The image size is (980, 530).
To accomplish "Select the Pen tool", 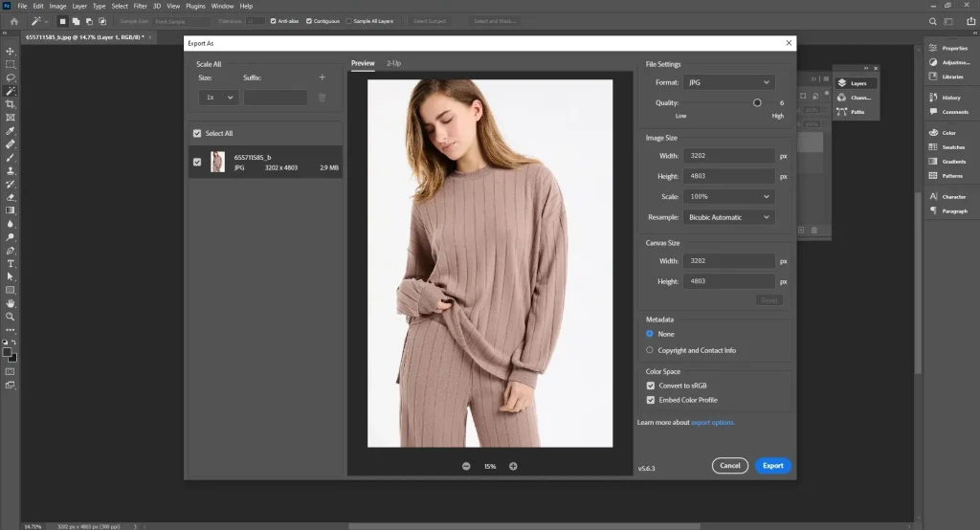I will [x=10, y=251].
